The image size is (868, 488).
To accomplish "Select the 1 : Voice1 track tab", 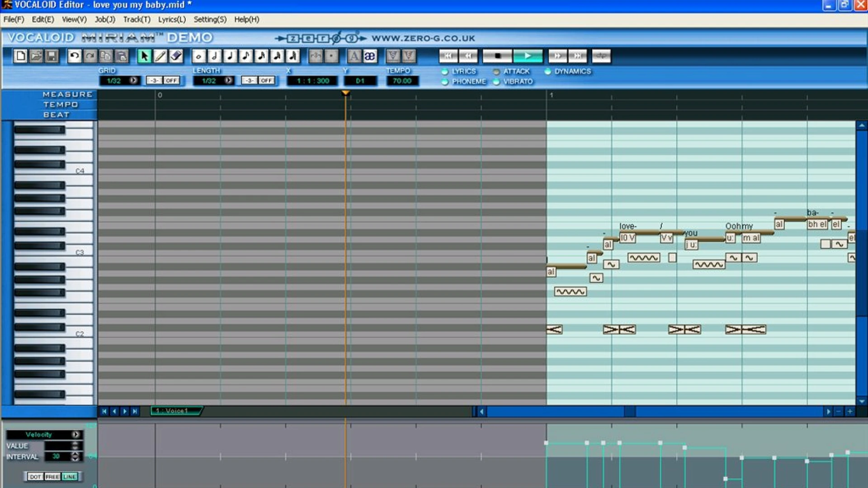I will pyautogui.click(x=176, y=411).
